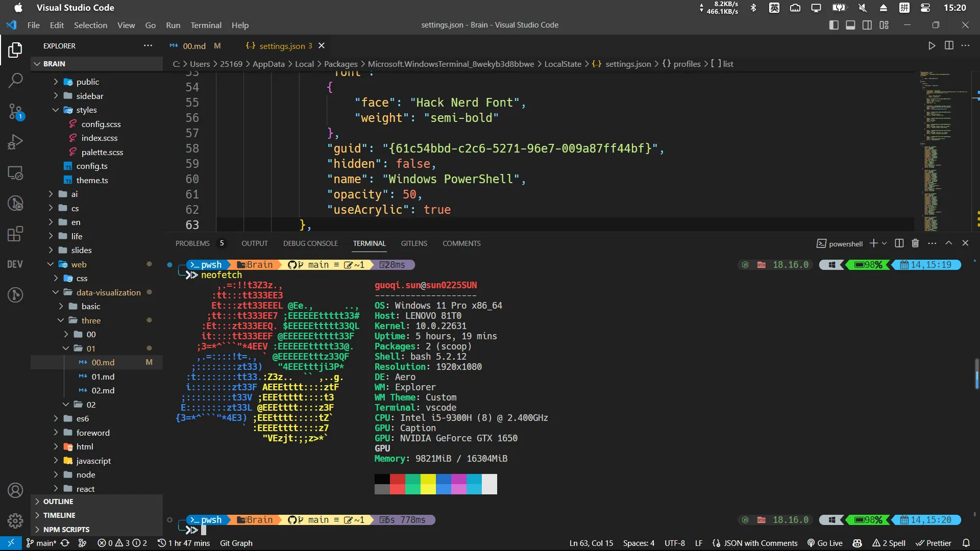Screen dimensions: 980x551
Task: Expand the OUTLINE section
Action: [97, 502]
